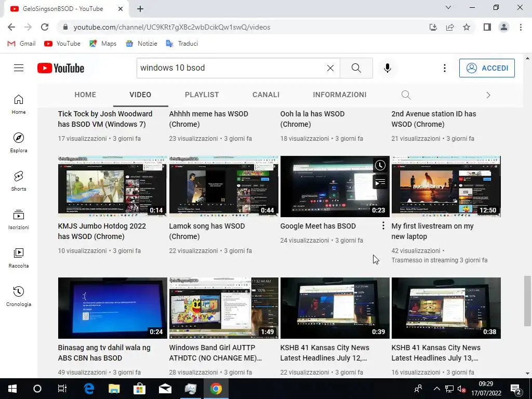The image size is (532, 399).
Task: Select the VIDEO tab
Action: pos(140,95)
